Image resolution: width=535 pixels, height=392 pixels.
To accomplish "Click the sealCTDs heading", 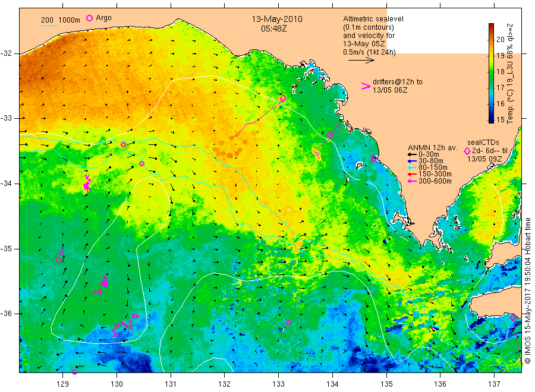I will 483,143.
